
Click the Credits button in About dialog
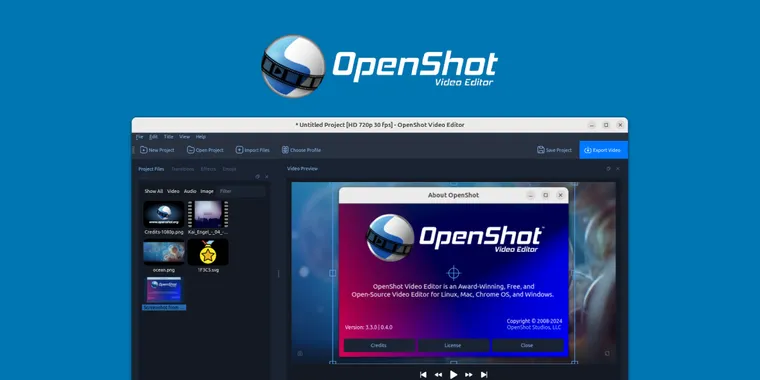(379, 346)
